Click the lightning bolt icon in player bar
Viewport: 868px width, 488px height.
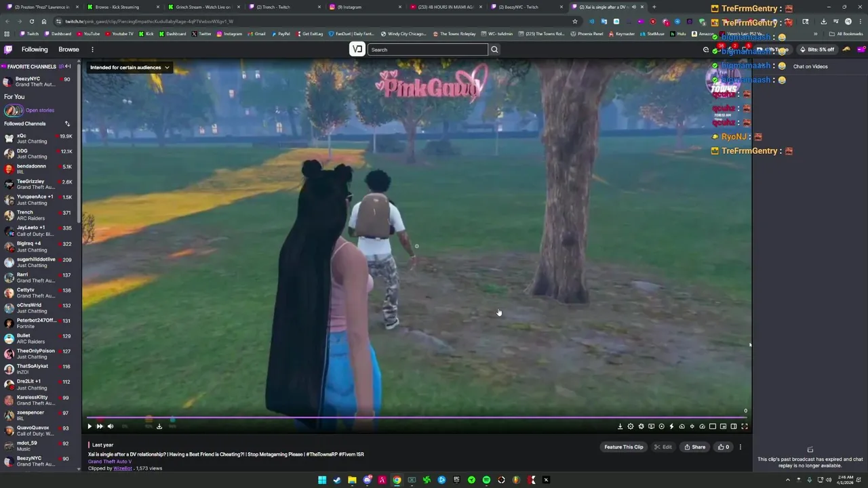(671, 426)
